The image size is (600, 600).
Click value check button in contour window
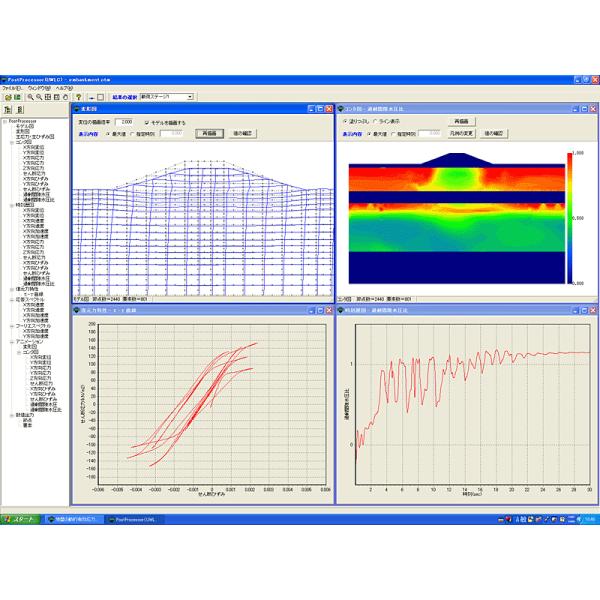pyautogui.click(x=494, y=134)
